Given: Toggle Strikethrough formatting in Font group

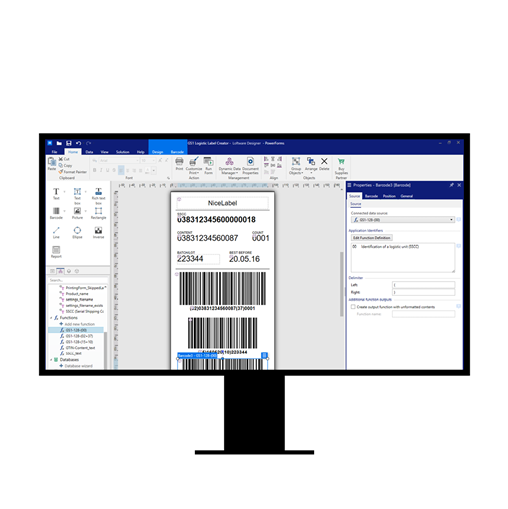Looking at the screenshot, I should pyautogui.click(x=114, y=170).
